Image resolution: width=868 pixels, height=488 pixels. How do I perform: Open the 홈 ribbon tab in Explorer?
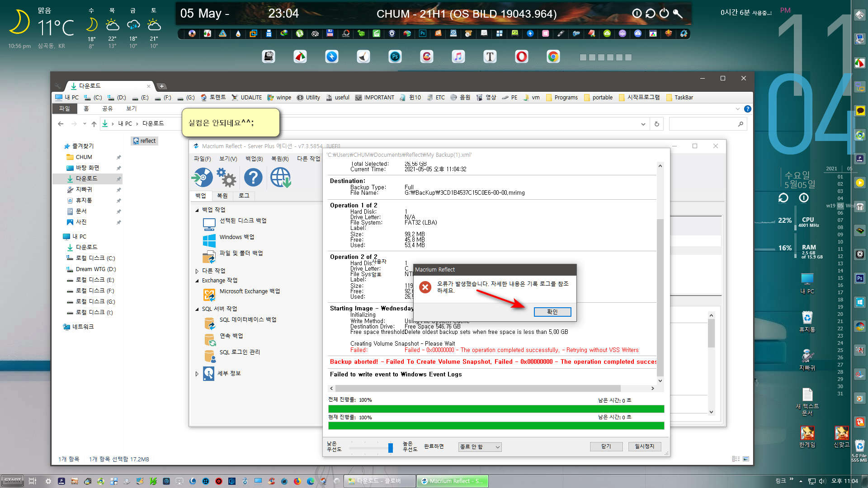[x=86, y=108]
